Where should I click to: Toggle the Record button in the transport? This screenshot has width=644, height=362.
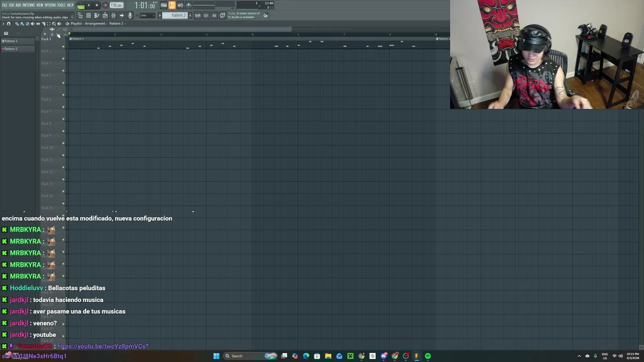click(x=105, y=5)
